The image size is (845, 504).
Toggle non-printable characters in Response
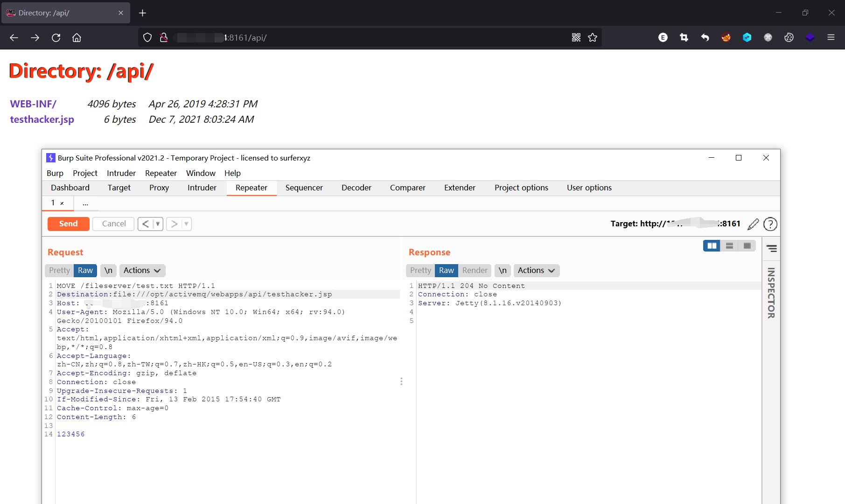503,271
